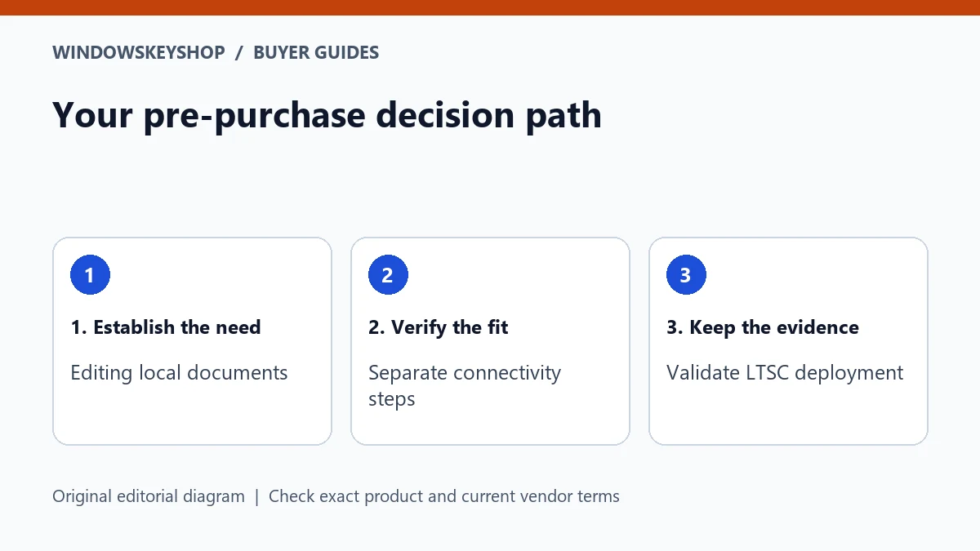Click the '2. Verify the fit' title
This screenshot has width=980, height=551.
click(439, 327)
